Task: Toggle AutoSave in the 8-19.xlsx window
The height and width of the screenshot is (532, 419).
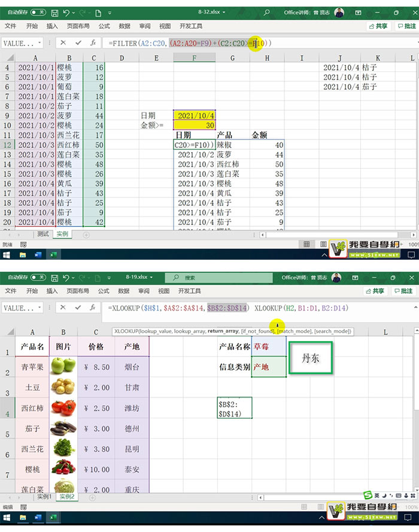Action: pos(38,277)
